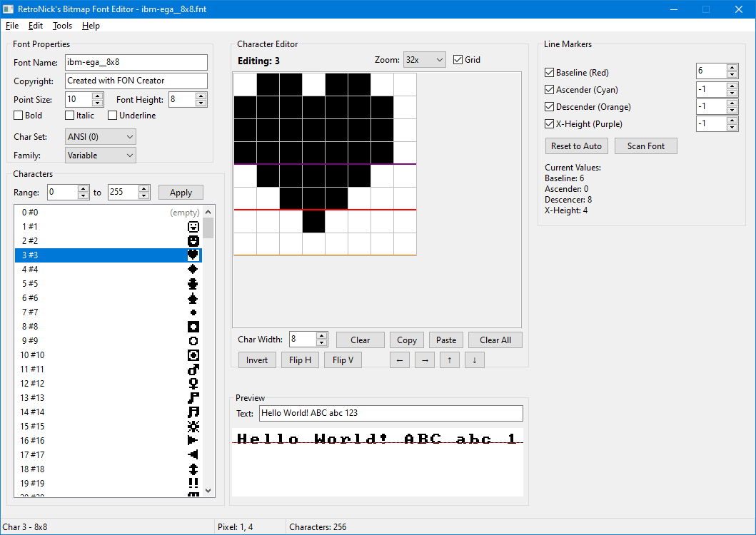Open the File menu
756x535 pixels.
12,26
